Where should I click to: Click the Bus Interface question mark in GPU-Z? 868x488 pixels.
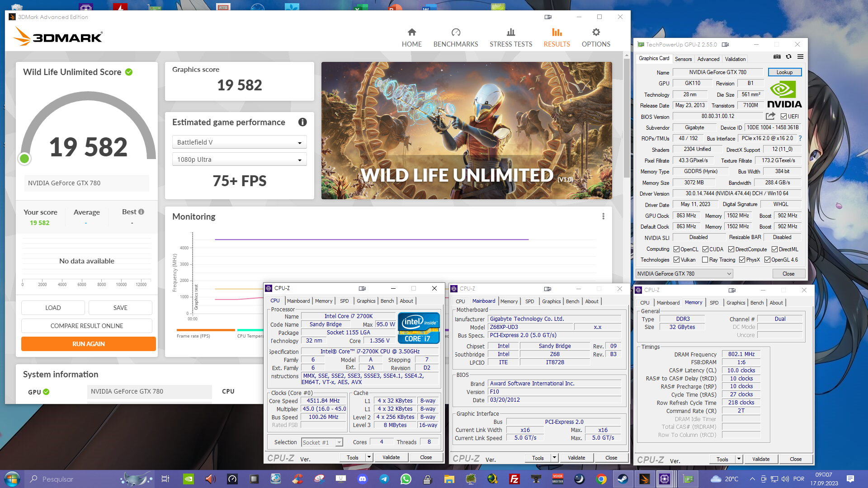[x=800, y=138]
